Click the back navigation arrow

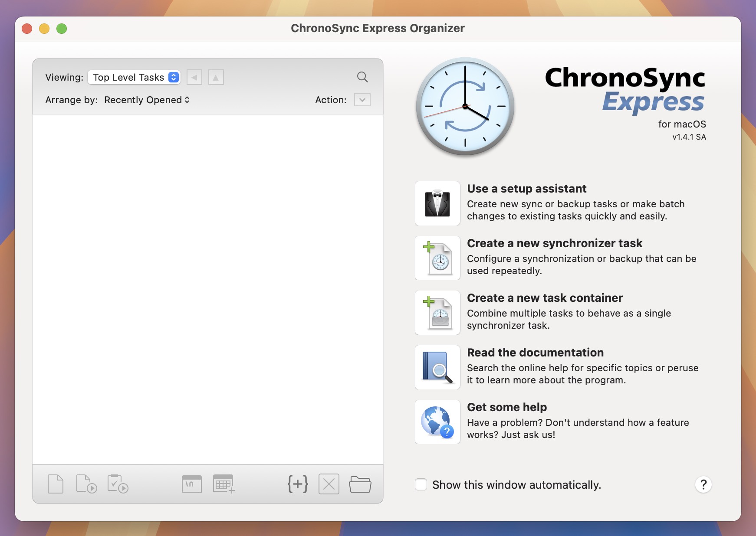[x=194, y=77]
